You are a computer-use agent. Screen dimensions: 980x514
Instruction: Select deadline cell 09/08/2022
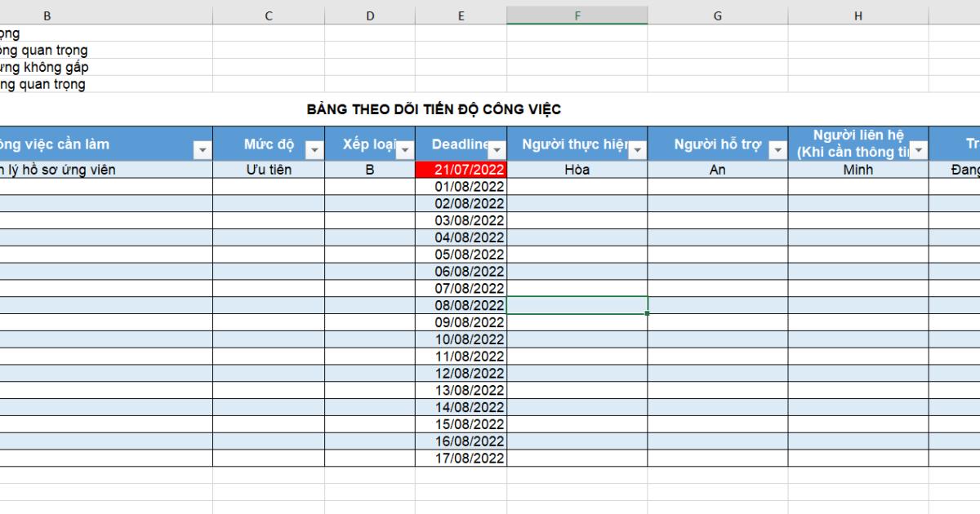461,322
